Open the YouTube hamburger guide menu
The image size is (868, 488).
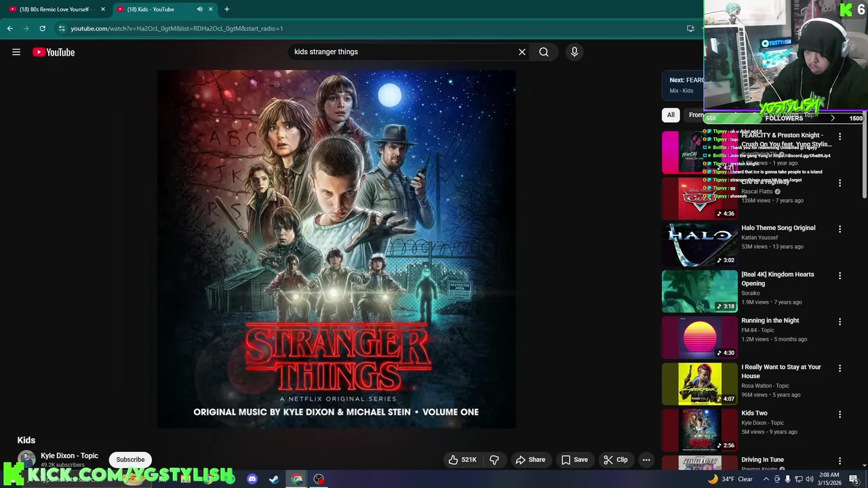(16, 52)
